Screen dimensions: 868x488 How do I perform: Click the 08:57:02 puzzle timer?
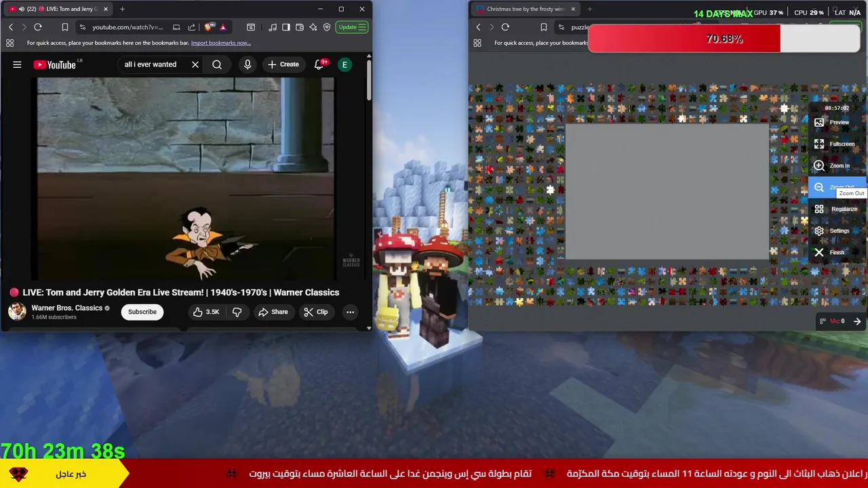(837, 108)
